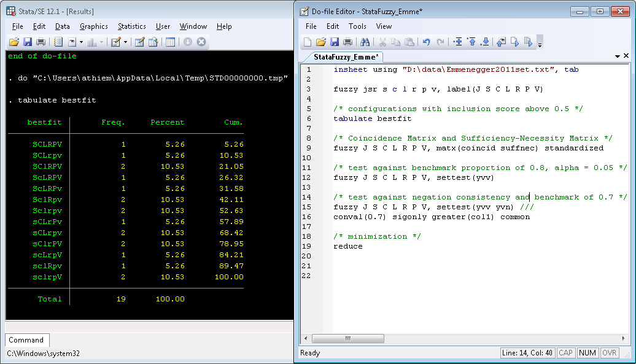The height and width of the screenshot is (364, 636).
Task: Click the Toggle bookmark icon
Action: 457,42
